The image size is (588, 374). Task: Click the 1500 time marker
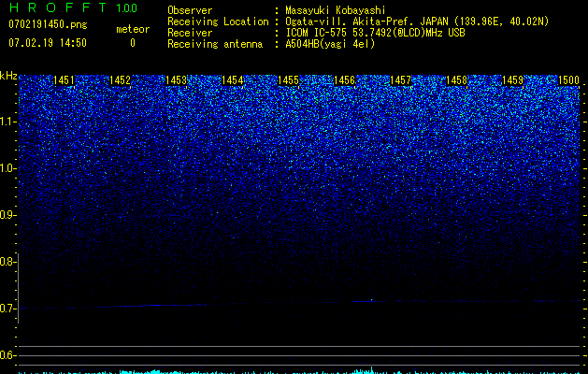click(569, 80)
